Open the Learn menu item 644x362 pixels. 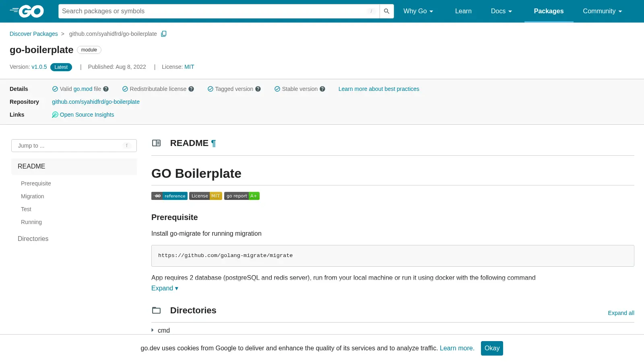(x=463, y=11)
